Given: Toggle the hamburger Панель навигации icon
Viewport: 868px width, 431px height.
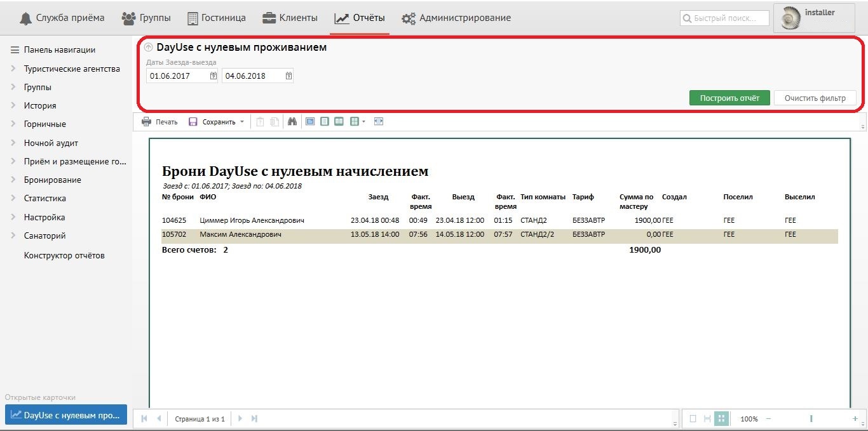Looking at the screenshot, I should [x=15, y=50].
